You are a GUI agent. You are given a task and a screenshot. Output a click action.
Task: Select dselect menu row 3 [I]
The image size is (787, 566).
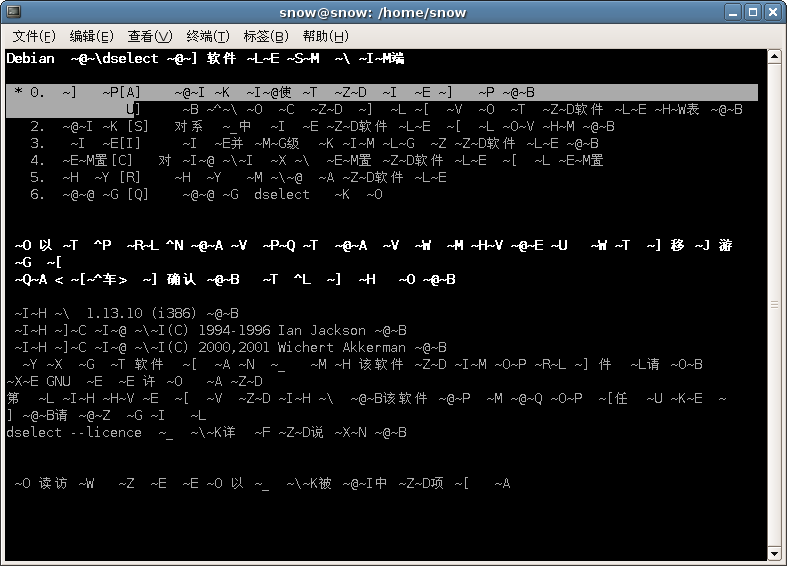click(x=314, y=144)
